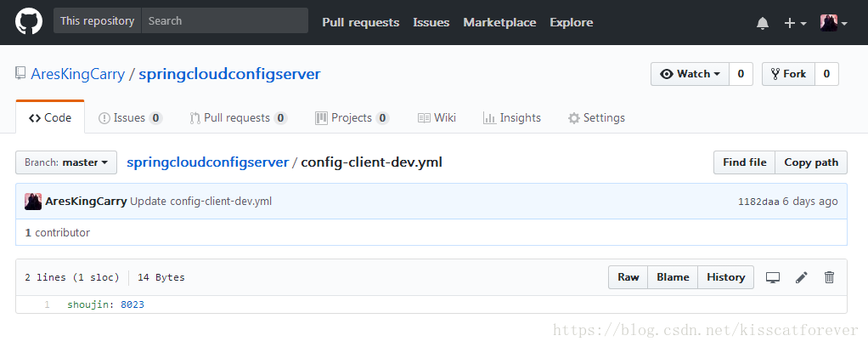This screenshot has height=347, width=868.
Task: Open notifications bell icon
Action: (x=763, y=23)
